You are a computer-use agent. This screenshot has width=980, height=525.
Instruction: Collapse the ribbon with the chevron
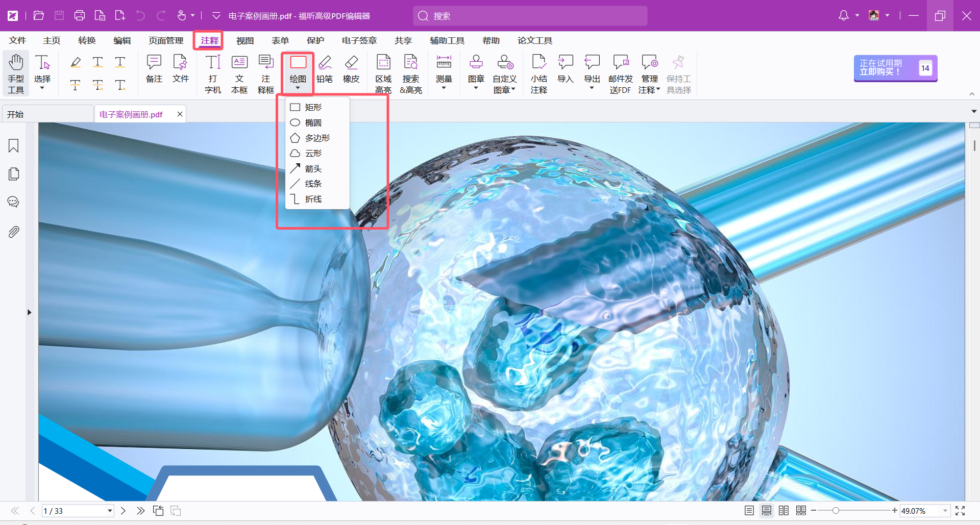point(972,94)
